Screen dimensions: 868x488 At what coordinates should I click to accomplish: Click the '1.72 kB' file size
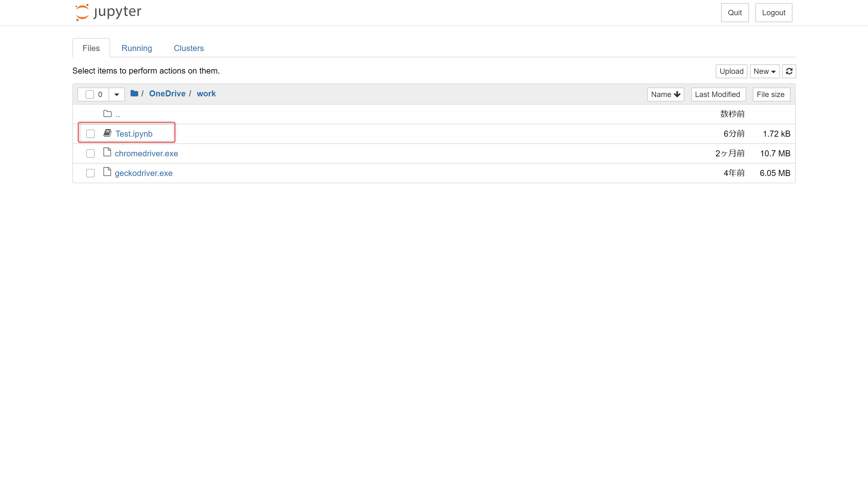(x=776, y=134)
